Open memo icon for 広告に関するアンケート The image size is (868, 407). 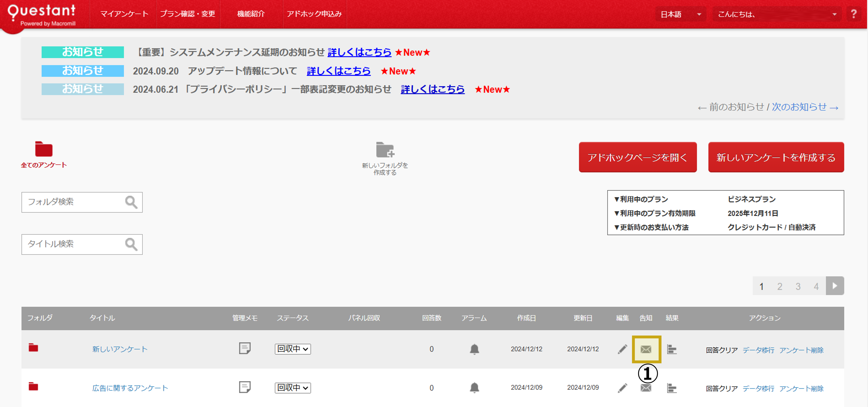(x=245, y=387)
